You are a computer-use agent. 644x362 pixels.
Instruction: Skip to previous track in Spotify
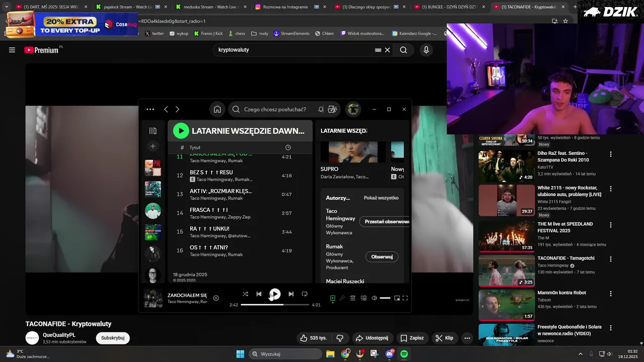tap(259, 294)
